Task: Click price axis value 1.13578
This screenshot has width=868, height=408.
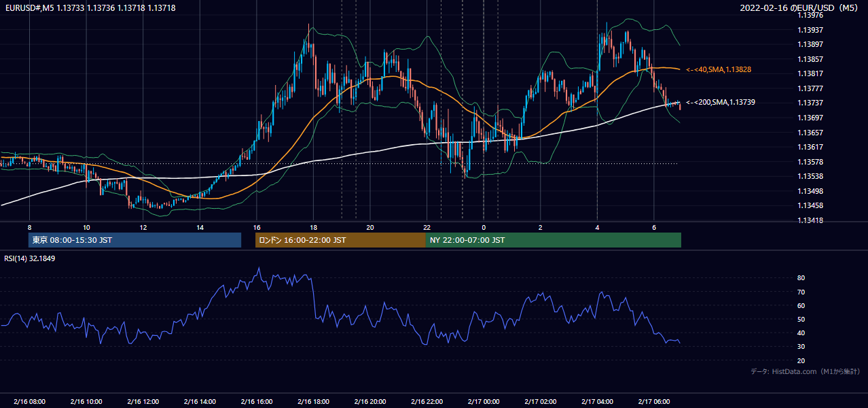Action: [810, 162]
